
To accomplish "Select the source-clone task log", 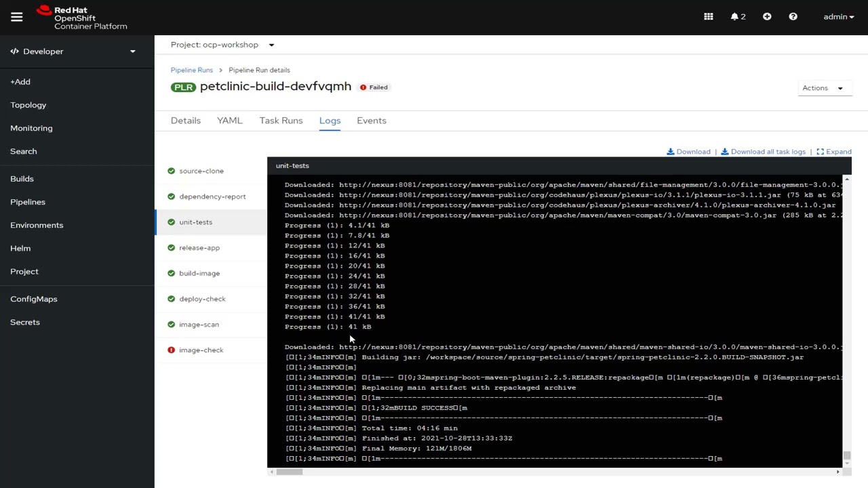I will click(x=211, y=171).
